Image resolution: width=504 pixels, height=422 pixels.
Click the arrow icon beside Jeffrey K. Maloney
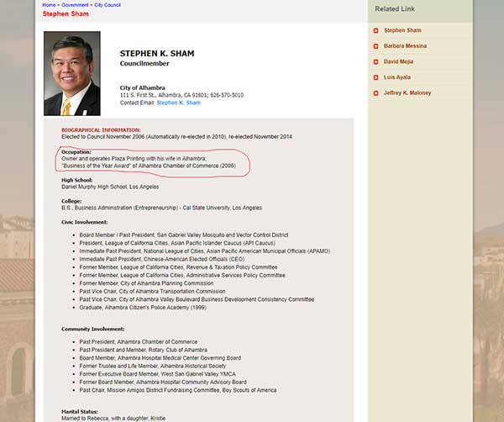(x=375, y=92)
